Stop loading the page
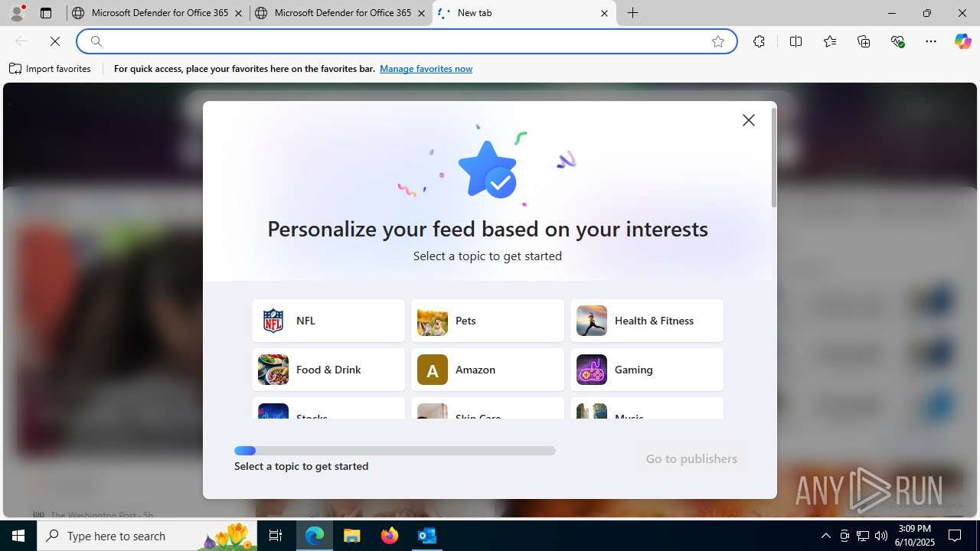This screenshot has height=551, width=980. click(x=55, y=41)
